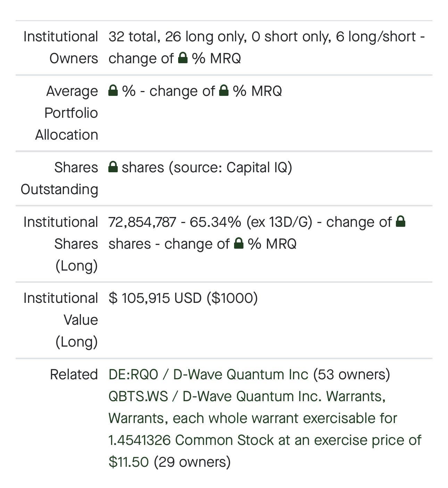Image resolution: width=448 pixels, height=488 pixels.
Task: Open the DE:RQ0 / D-Wave Quantum Inc link
Action: pyautogui.click(x=208, y=374)
